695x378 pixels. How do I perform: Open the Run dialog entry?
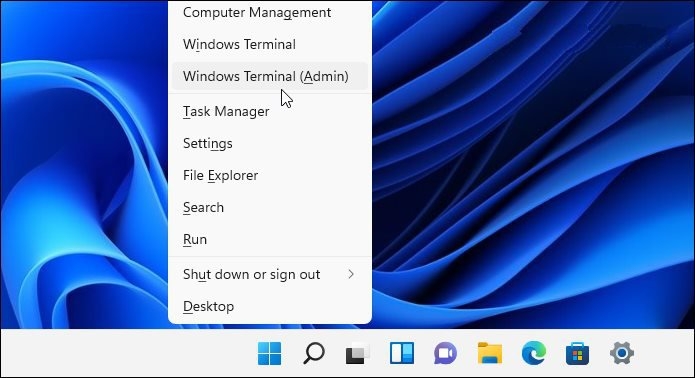(x=269, y=239)
